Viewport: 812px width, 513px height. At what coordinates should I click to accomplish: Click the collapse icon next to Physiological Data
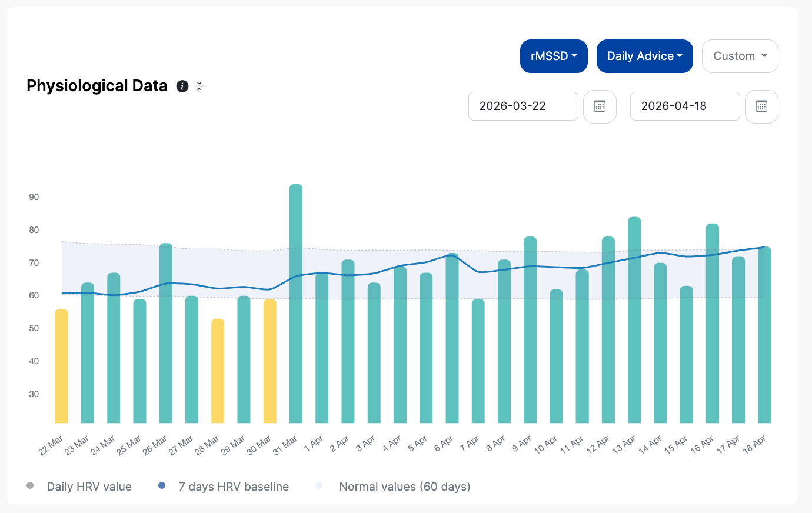[x=199, y=86]
